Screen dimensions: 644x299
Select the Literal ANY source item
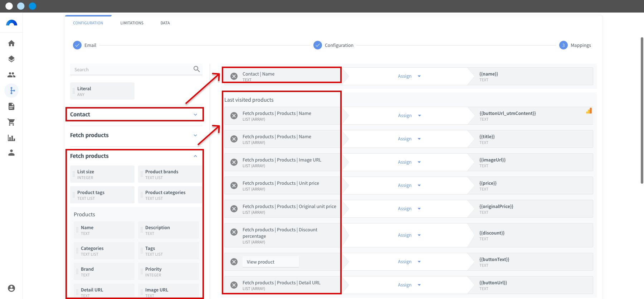pyautogui.click(x=102, y=91)
